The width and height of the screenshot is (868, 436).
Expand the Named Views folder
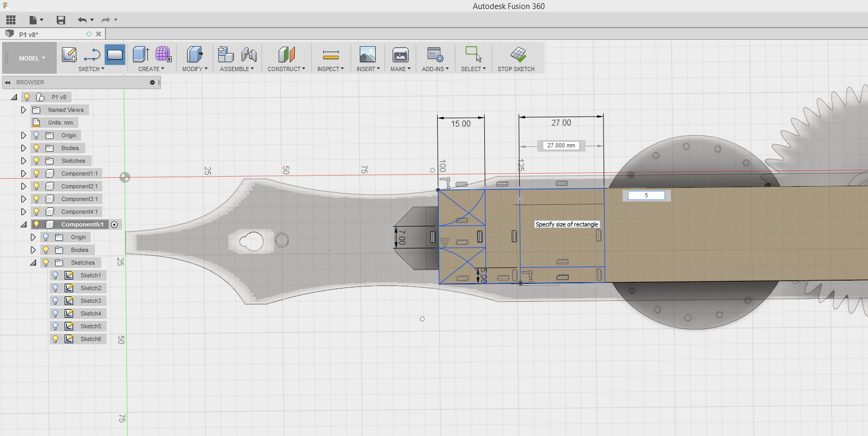(23, 110)
